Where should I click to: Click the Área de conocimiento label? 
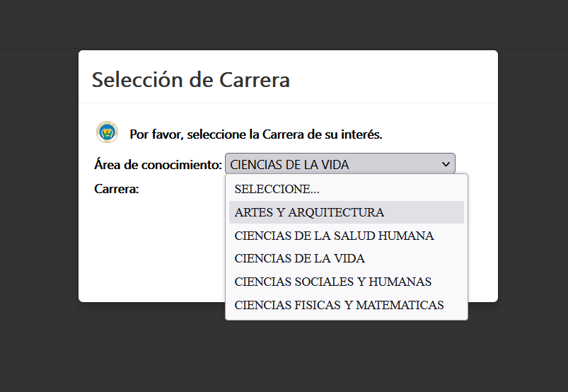coord(158,165)
